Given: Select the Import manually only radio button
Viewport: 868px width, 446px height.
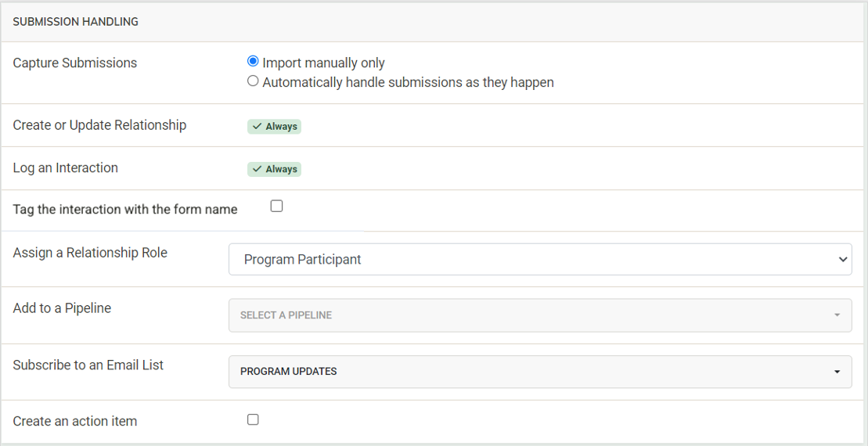Looking at the screenshot, I should coord(253,62).
